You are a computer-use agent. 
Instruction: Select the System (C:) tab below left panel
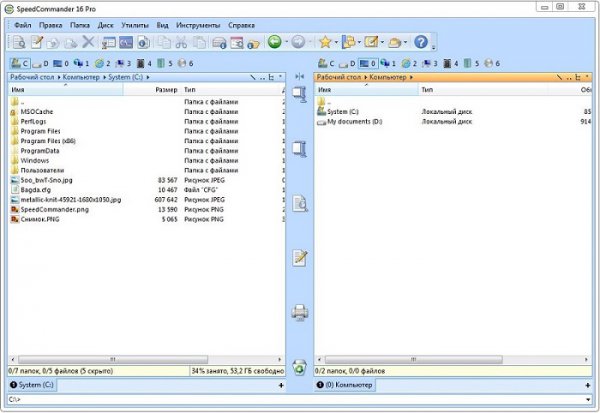tap(32, 385)
